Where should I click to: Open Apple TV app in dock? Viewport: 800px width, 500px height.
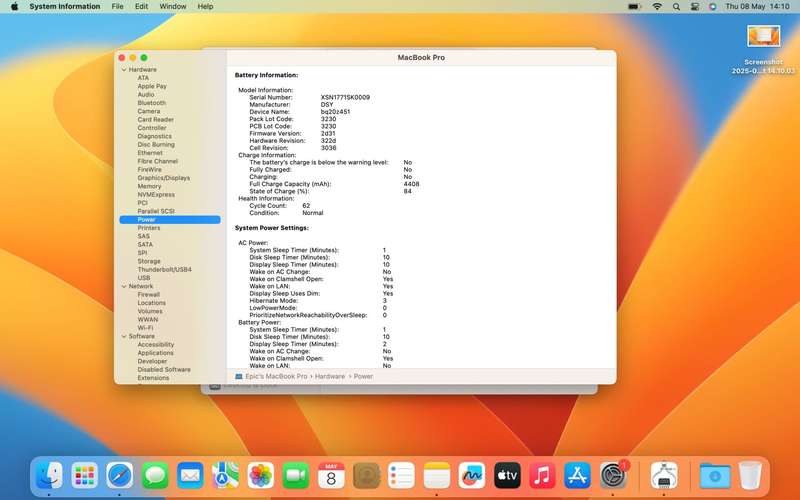pyautogui.click(x=507, y=475)
